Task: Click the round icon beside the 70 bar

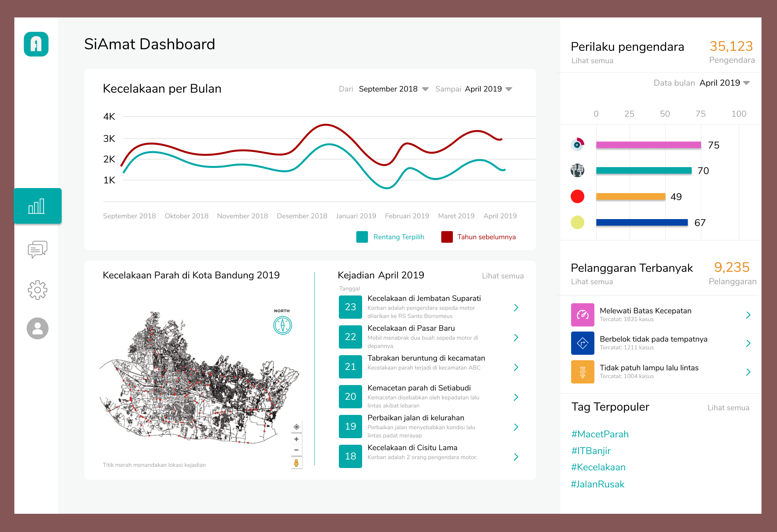Action: pos(578,170)
